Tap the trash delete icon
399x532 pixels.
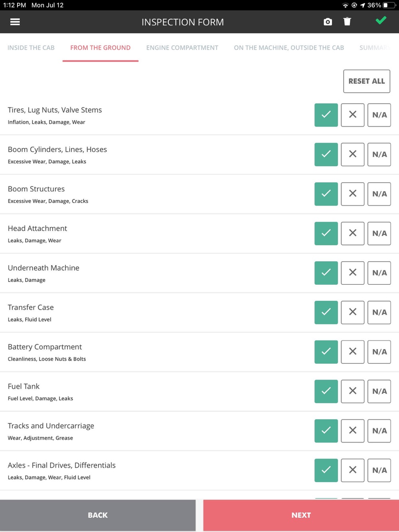347,22
